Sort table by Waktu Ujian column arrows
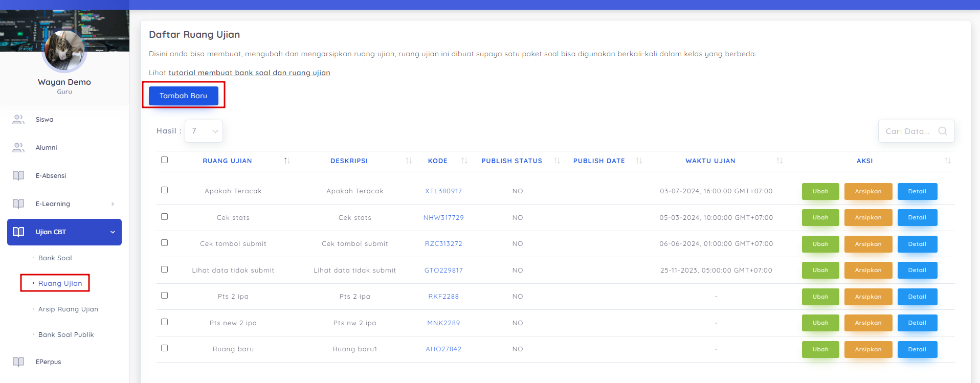Viewport: 980px width, 383px height. (x=779, y=161)
